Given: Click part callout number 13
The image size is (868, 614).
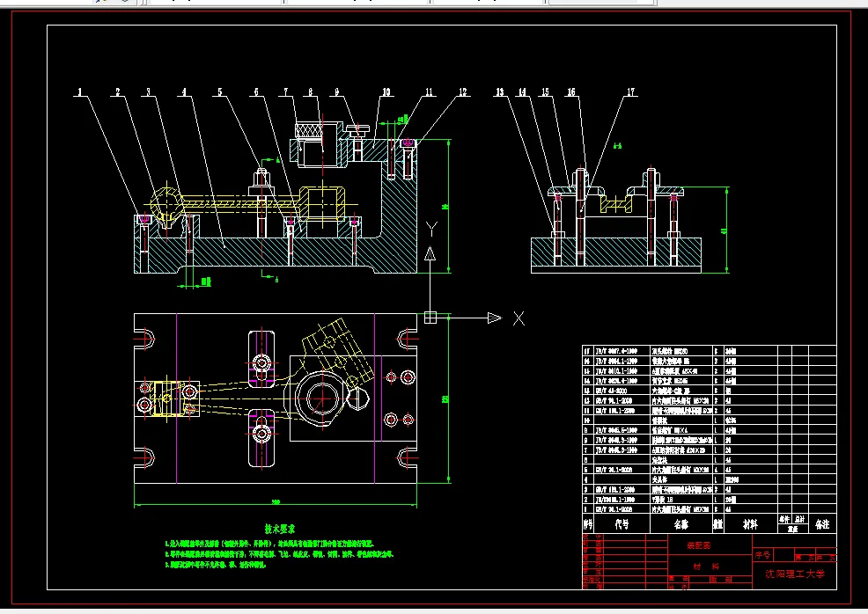Looking at the screenshot, I should click(500, 91).
